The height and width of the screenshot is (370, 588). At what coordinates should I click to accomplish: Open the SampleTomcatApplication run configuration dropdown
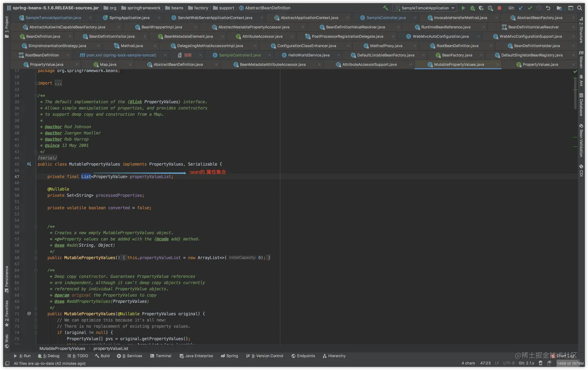425,8
